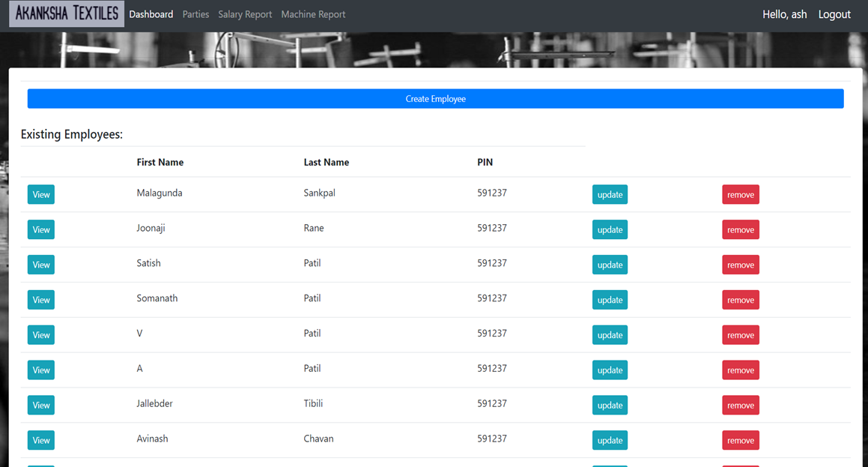Remove employee A Patil
This screenshot has height=467, width=868.
[x=740, y=370]
